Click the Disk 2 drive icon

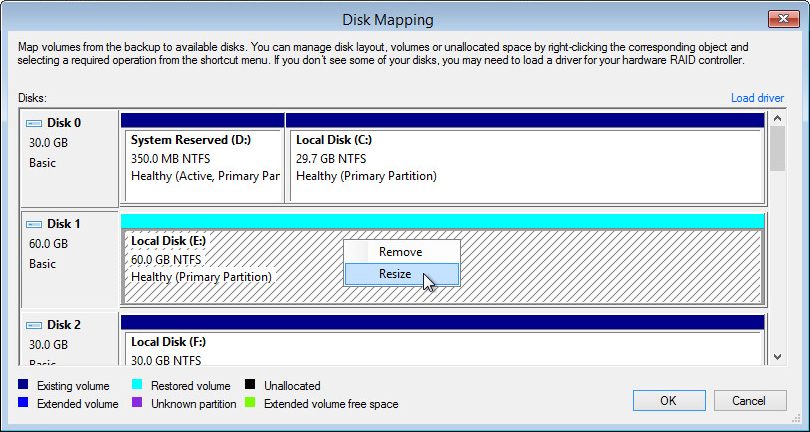click(35, 325)
